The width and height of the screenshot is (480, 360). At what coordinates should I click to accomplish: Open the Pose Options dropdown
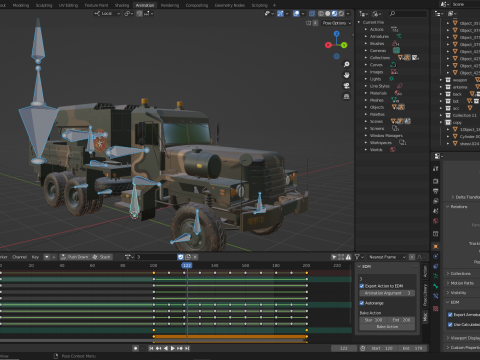point(337,23)
